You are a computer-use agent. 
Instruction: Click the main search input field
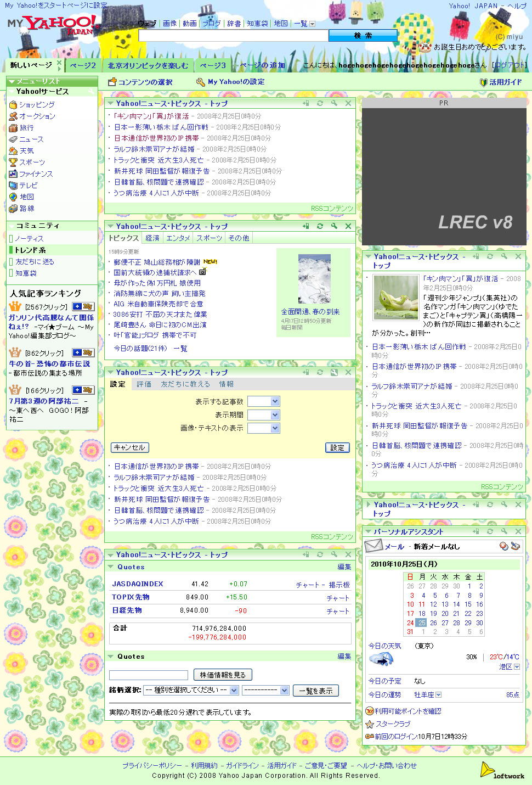[233, 35]
